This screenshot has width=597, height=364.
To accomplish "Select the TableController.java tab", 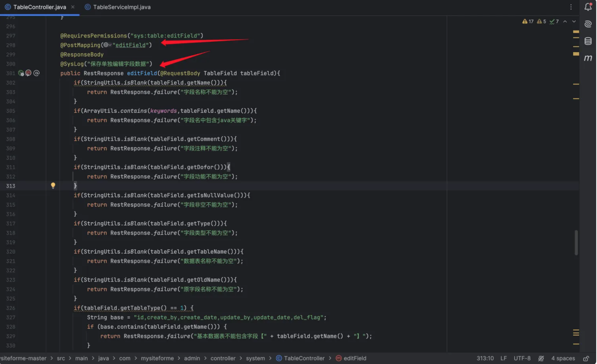I will [40, 7].
